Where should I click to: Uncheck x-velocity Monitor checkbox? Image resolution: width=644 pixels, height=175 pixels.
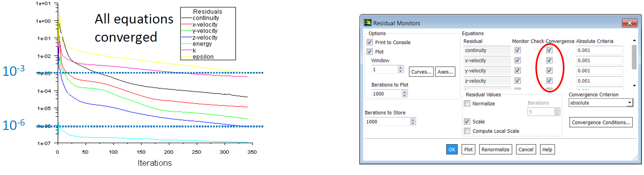click(518, 60)
